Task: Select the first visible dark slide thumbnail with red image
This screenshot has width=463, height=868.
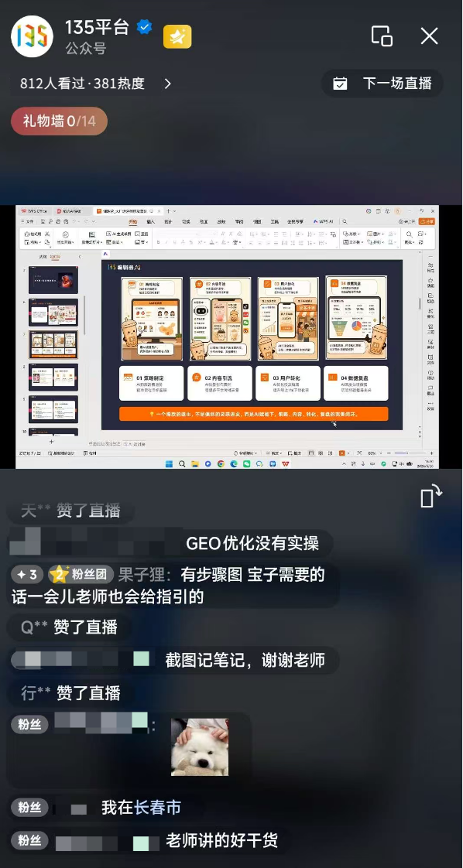Action: click(53, 280)
